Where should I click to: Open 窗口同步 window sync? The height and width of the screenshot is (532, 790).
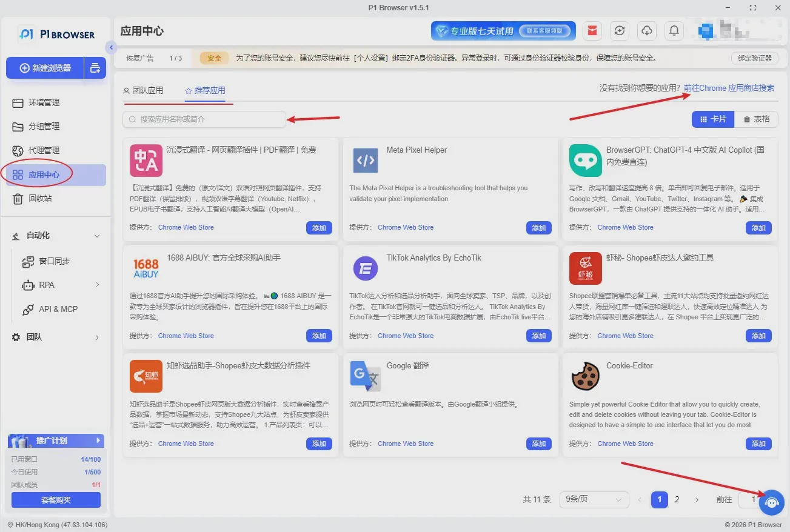pyautogui.click(x=56, y=261)
